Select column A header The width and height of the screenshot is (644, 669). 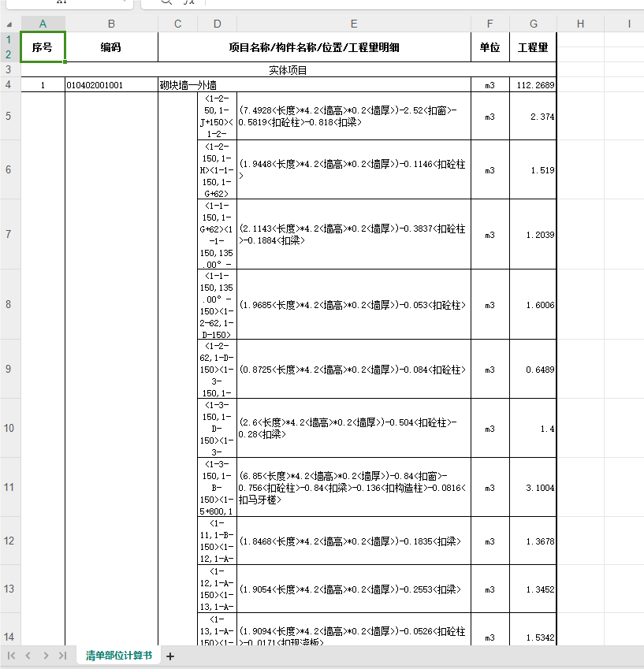pos(43,24)
